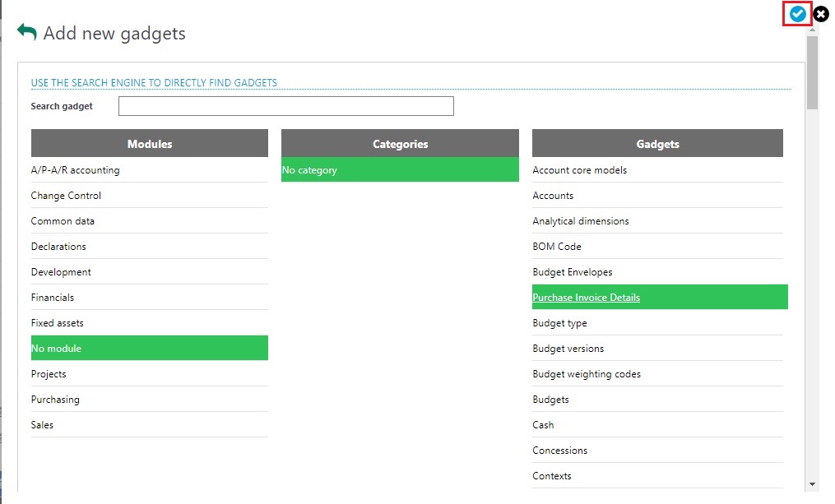Click the vertical scrollbar thumb

(813, 72)
